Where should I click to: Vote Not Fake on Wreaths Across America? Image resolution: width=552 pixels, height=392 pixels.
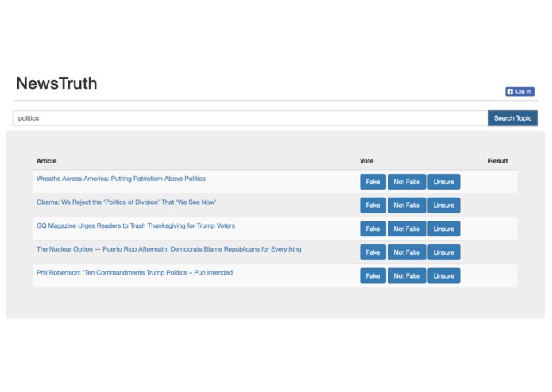tap(407, 182)
